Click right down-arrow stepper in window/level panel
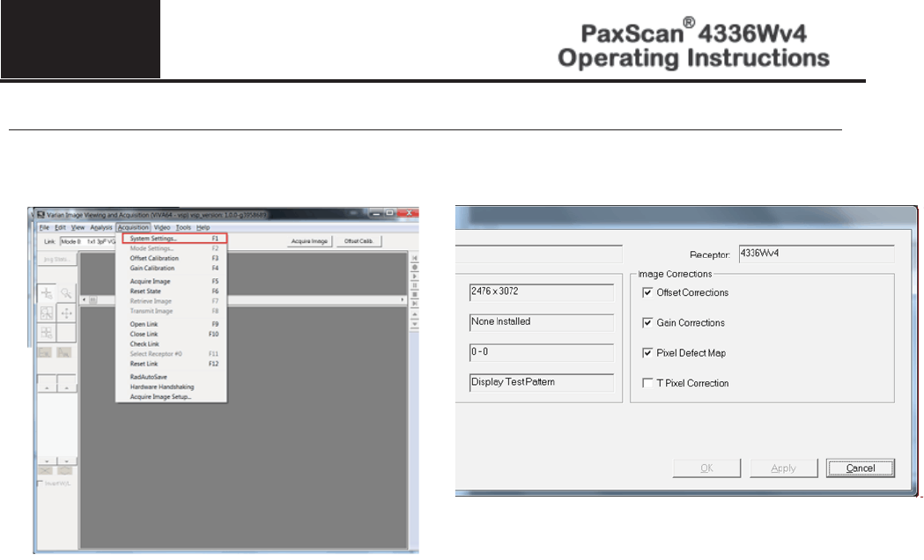 [x=67, y=461]
